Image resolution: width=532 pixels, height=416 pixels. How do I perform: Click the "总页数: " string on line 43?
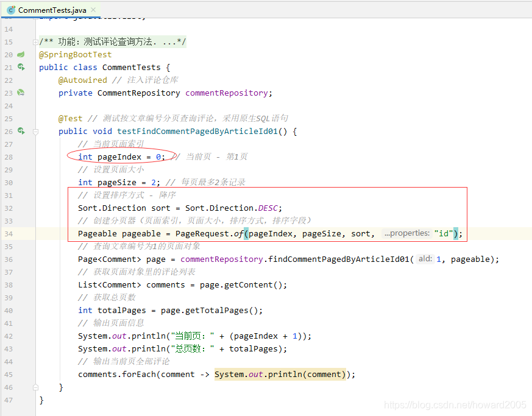coord(193,349)
